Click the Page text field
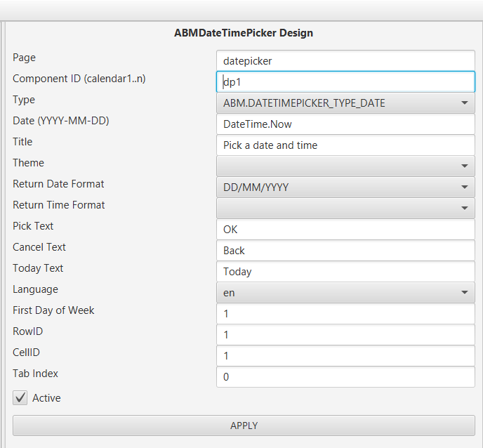The image size is (483, 448). click(x=345, y=61)
